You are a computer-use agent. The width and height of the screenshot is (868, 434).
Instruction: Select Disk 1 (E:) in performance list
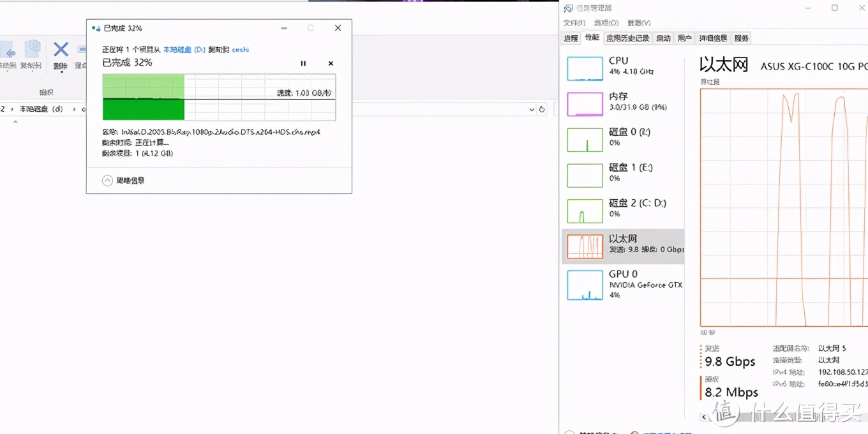point(622,176)
